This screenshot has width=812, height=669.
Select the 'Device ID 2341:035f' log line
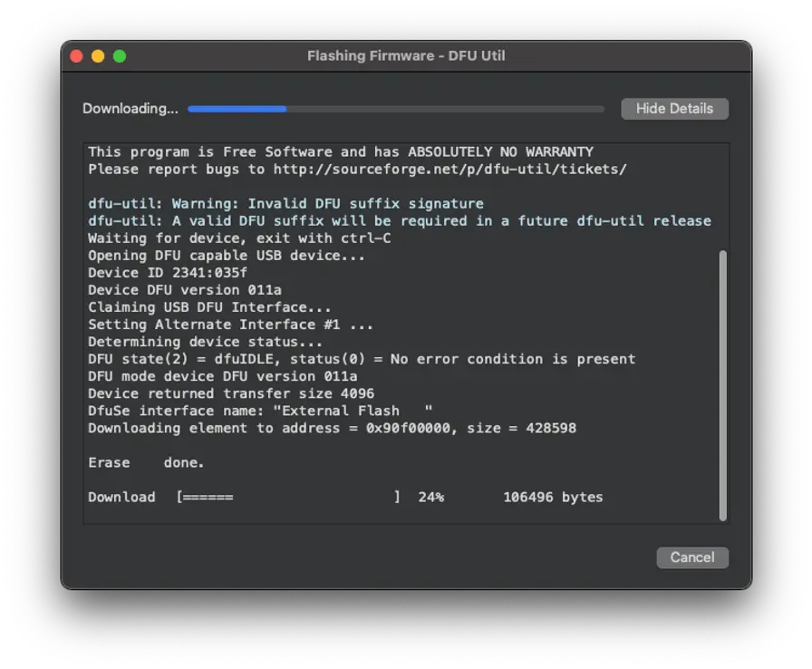tap(168, 273)
